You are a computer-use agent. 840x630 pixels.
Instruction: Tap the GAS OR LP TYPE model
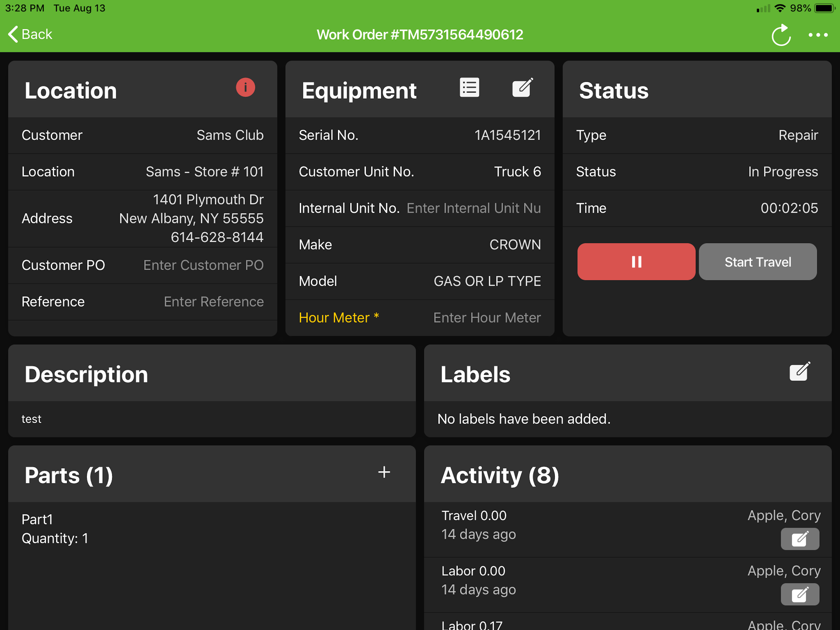point(488,281)
